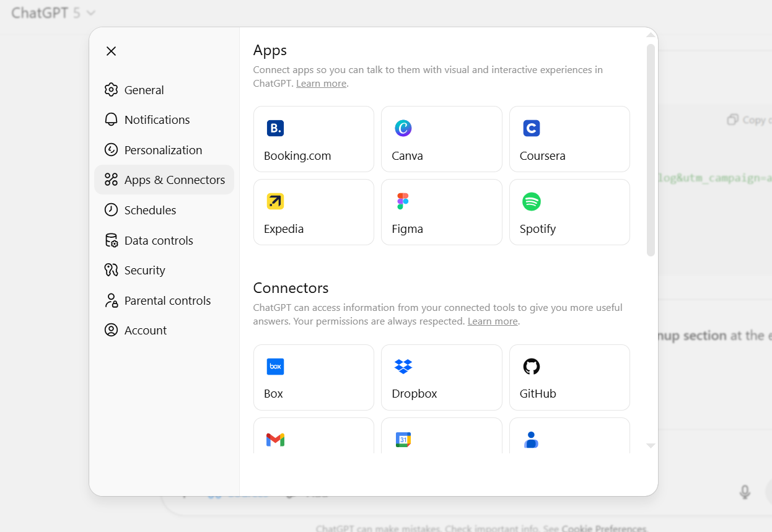Click the Figma app name
Image resolution: width=772 pixels, height=532 pixels.
tap(407, 229)
